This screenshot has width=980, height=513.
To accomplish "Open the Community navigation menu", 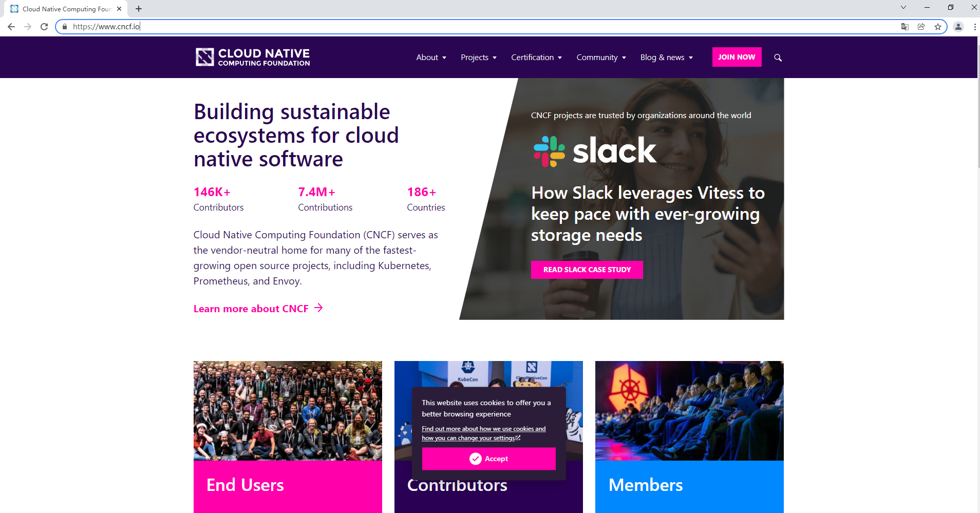I will [x=600, y=58].
